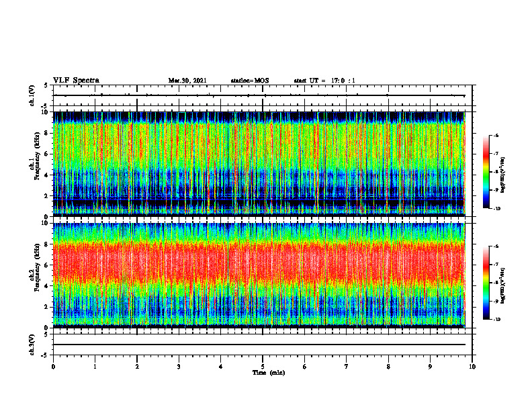Click the '-7' label on ch.2 color scale
This screenshot has width=532, height=411.
[496, 265]
